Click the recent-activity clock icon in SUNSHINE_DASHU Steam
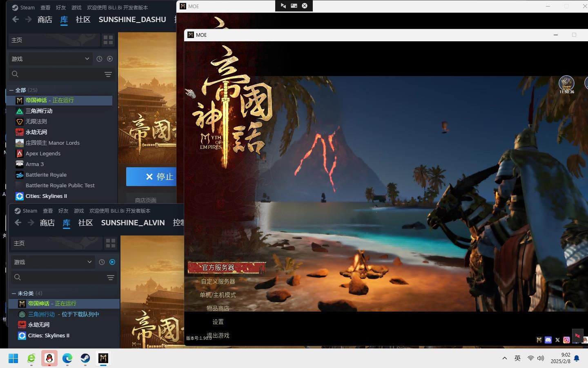 pos(99,59)
